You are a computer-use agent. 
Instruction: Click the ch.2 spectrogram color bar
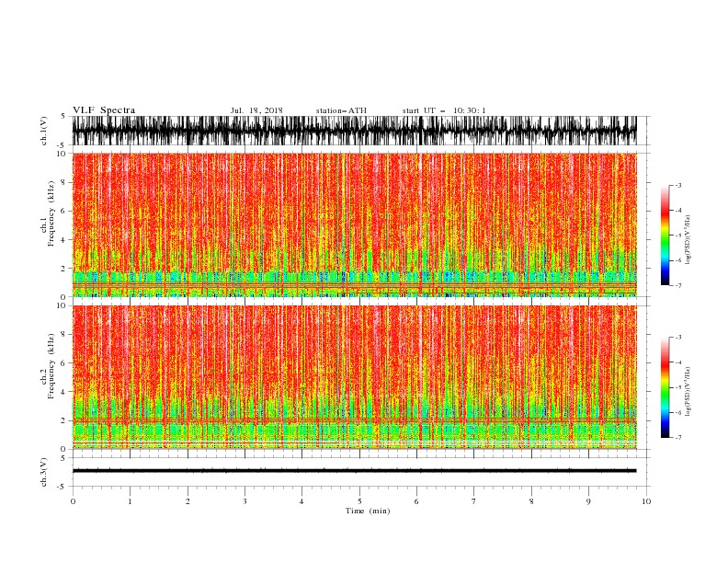pos(665,387)
